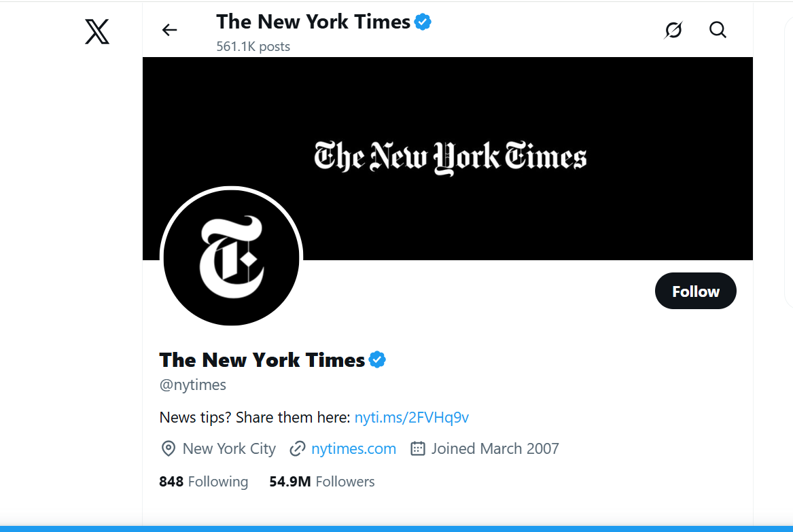Open search with the magnifying glass icon
Viewport: 793px width, 532px height.
(718, 30)
